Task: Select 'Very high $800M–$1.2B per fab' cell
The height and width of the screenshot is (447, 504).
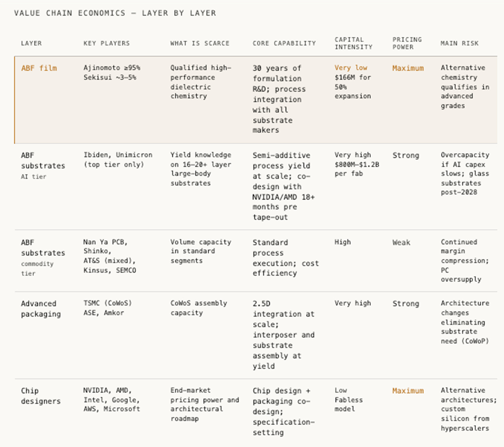Action: pos(357,164)
